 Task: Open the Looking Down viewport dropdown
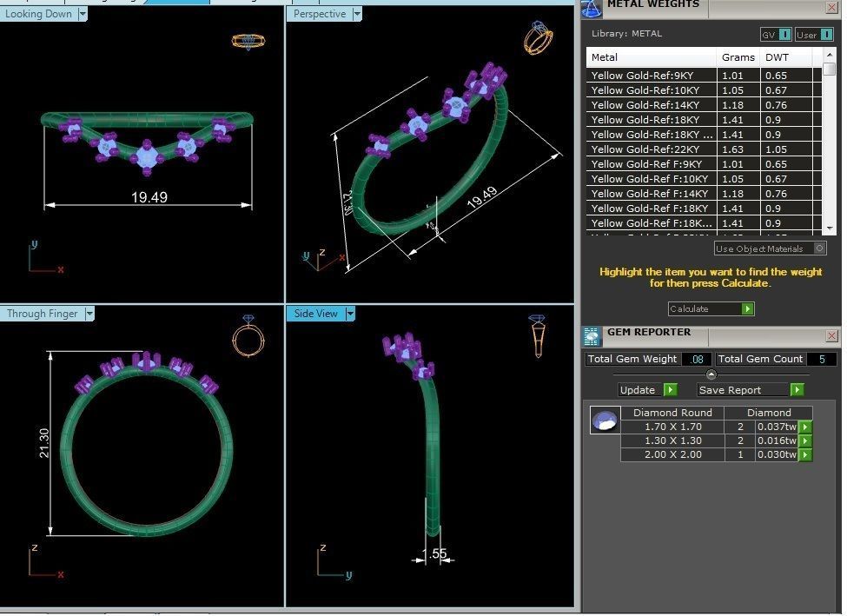click(x=83, y=14)
